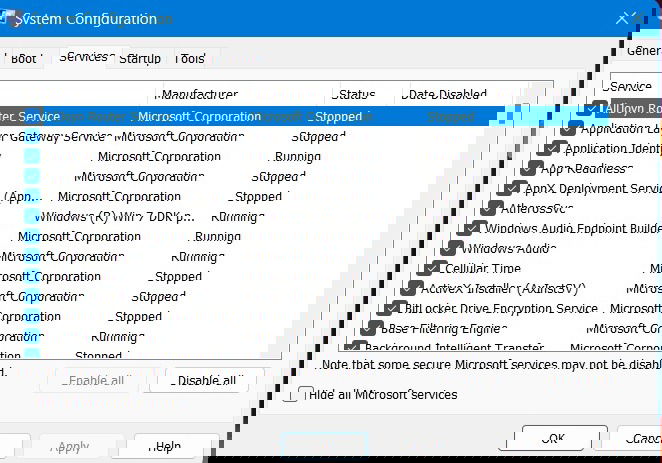Toggle the AppX Deployment Service checkbox
Screen dimensions: 662x463
click(511, 189)
